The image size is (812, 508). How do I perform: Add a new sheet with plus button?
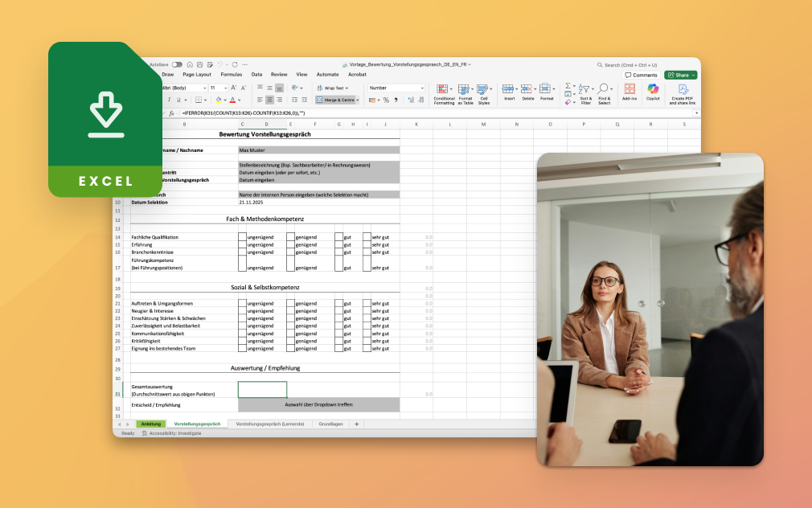[356, 424]
